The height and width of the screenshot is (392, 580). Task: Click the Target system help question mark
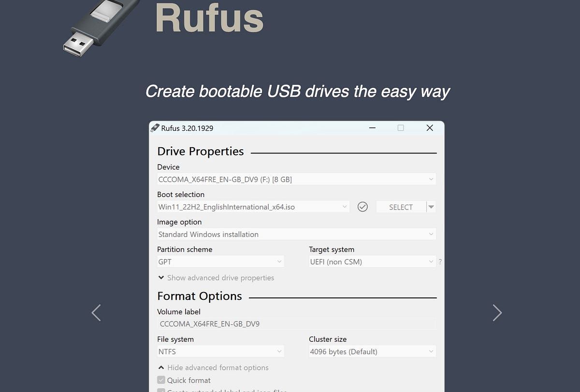click(440, 262)
